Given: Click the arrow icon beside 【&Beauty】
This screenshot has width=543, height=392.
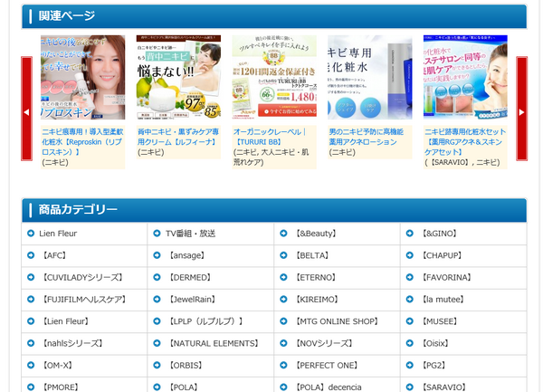Looking at the screenshot, I should click(284, 234).
